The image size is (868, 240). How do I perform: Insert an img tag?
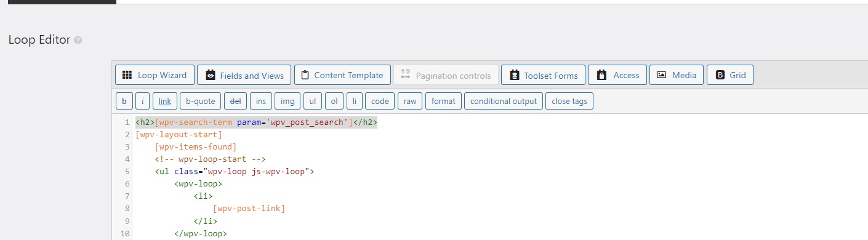coord(288,101)
